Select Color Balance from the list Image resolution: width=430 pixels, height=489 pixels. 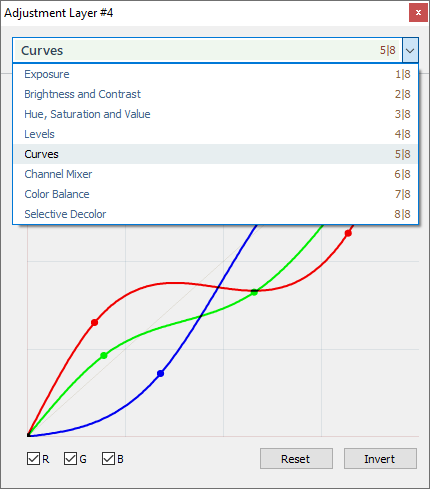(215, 194)
